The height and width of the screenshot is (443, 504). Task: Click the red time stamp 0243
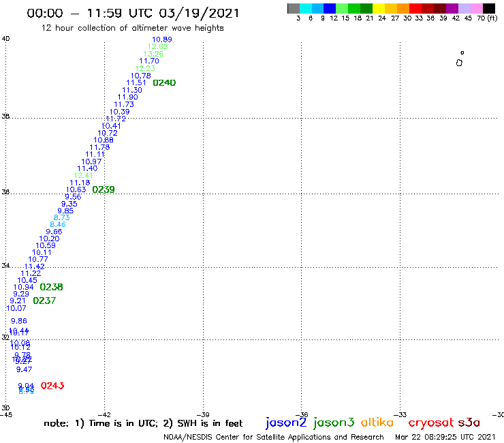(52, 386)
